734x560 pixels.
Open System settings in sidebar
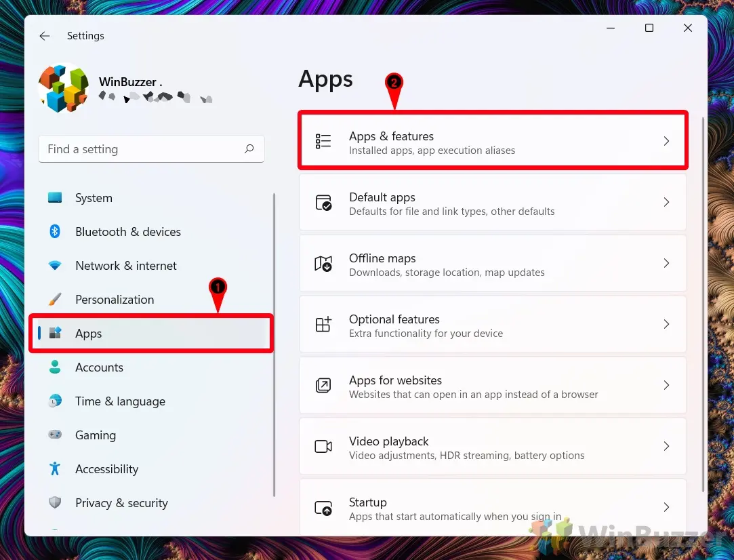click(150, 198)
